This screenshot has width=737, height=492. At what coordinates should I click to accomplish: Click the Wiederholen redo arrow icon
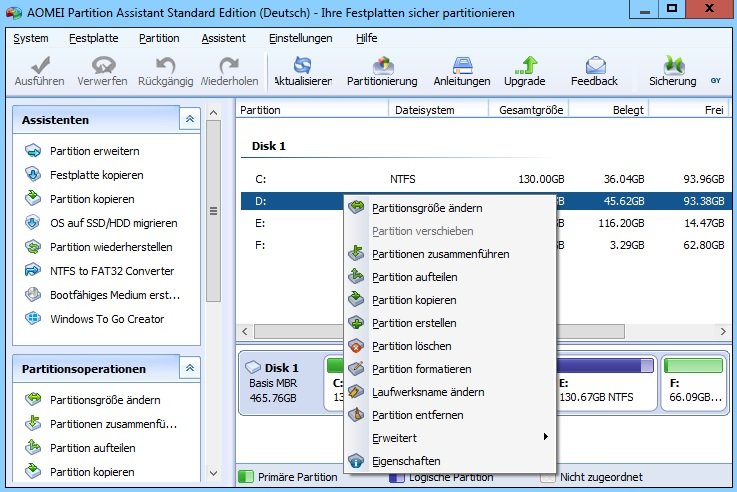coord(229,66)
